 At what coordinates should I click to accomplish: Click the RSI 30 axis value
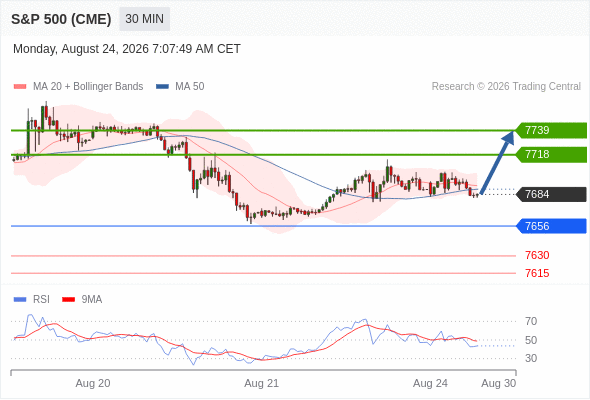point(531,358)
